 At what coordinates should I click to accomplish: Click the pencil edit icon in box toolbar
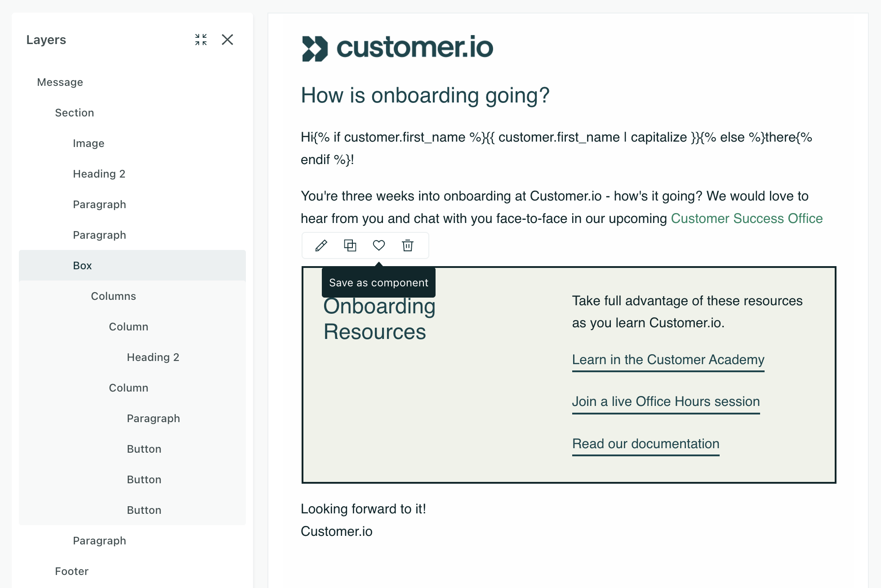[321, 245]
